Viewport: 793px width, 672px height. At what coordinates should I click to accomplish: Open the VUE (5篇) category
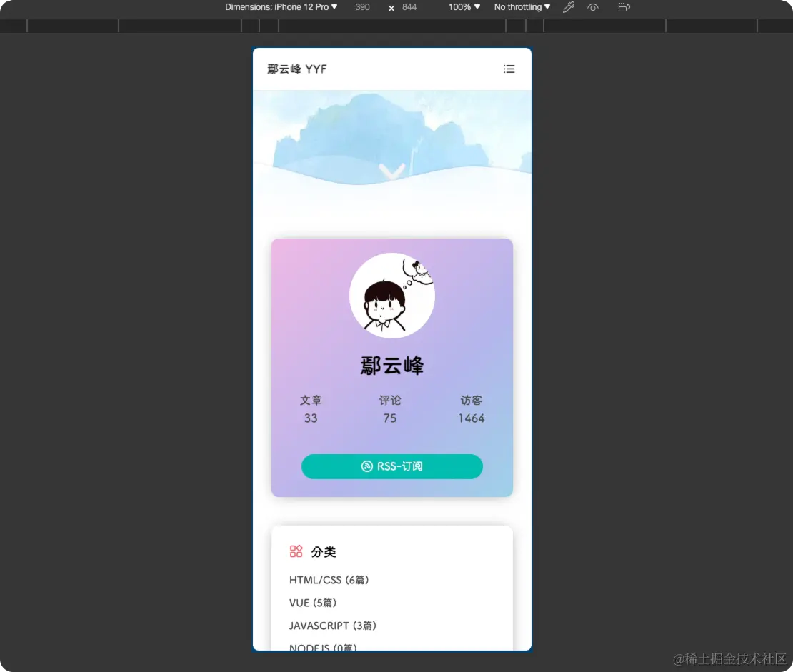(313, 603)
